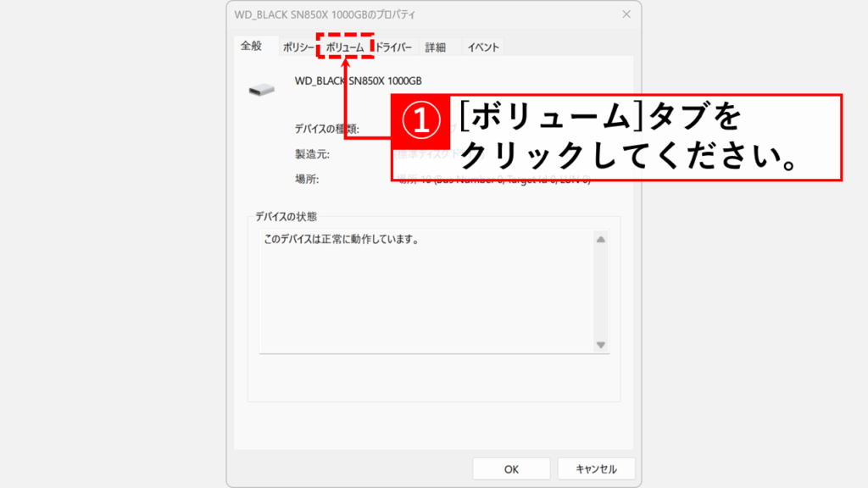Click the disk drive icon
Image resolution: width=868 pixels, height=488 pixels.
coord(261,89)
